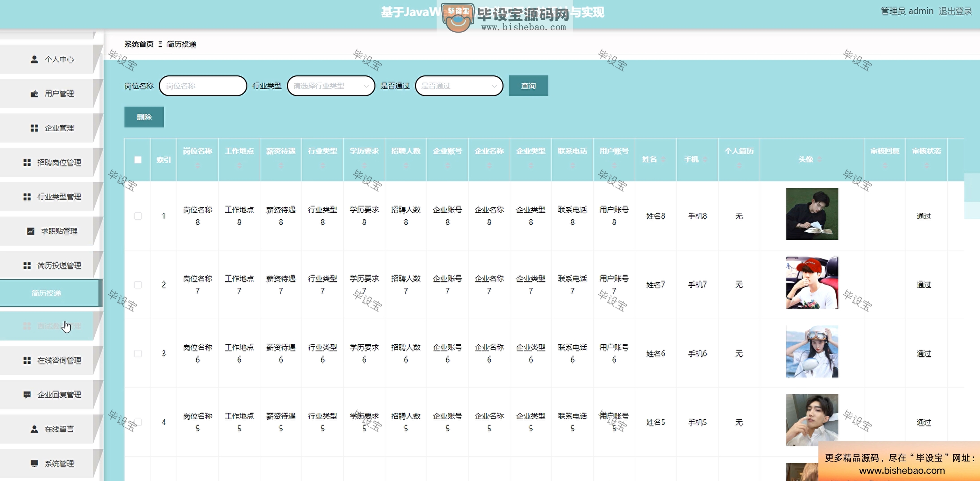Sort by 企业名称 column sort arrows
This screenshot has width=980, height=481.
point(489,166)
